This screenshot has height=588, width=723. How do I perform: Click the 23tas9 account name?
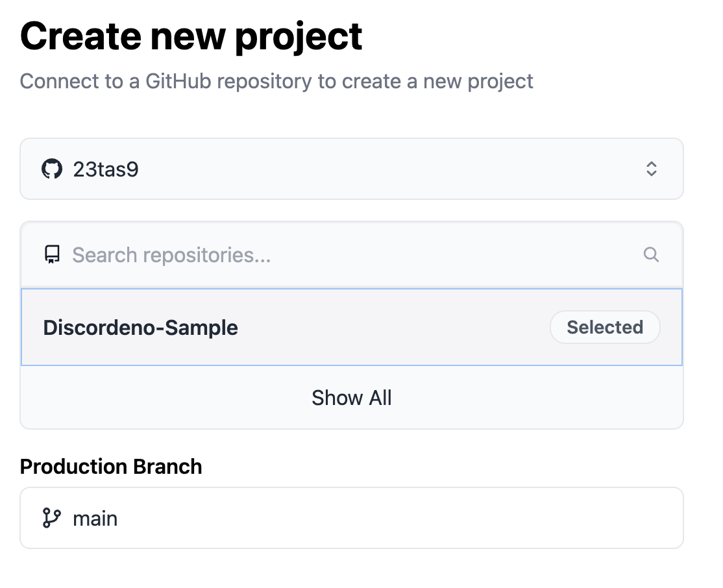(106, 169)
